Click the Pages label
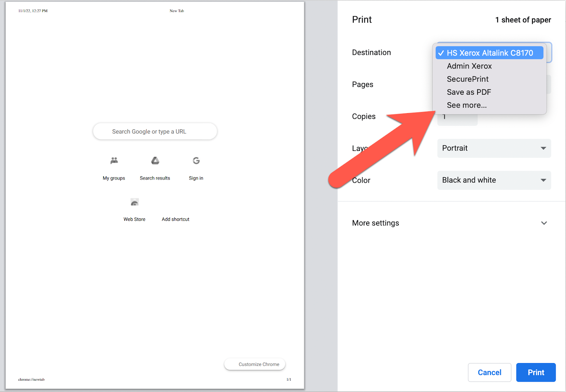 click(363, 84)
